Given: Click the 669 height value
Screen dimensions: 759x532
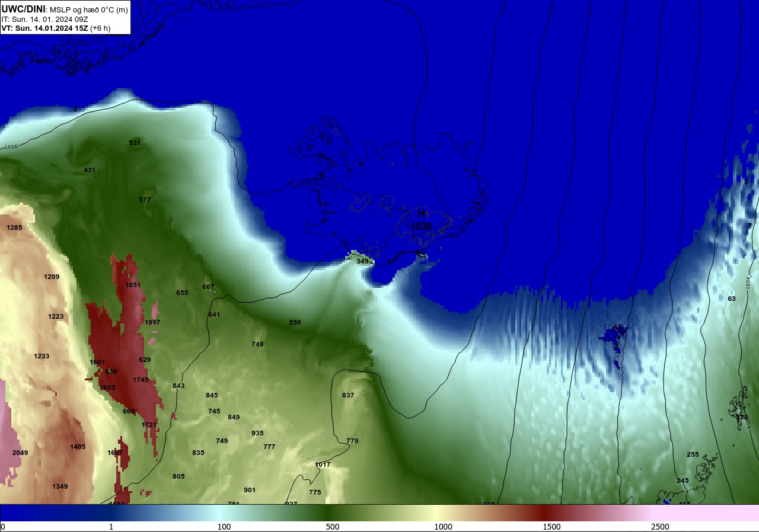Looking at the screenshot, I should point(129,411).
